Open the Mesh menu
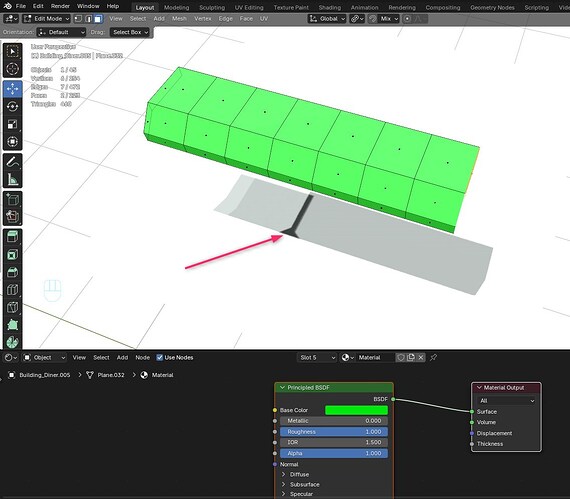 [179, 19]
